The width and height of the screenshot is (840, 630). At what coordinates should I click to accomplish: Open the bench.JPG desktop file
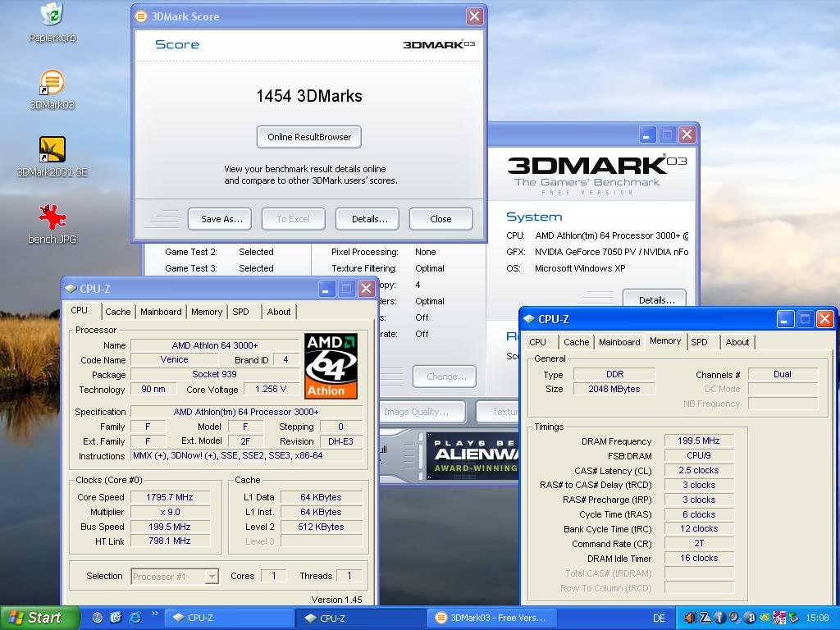(x=52, y=224)
